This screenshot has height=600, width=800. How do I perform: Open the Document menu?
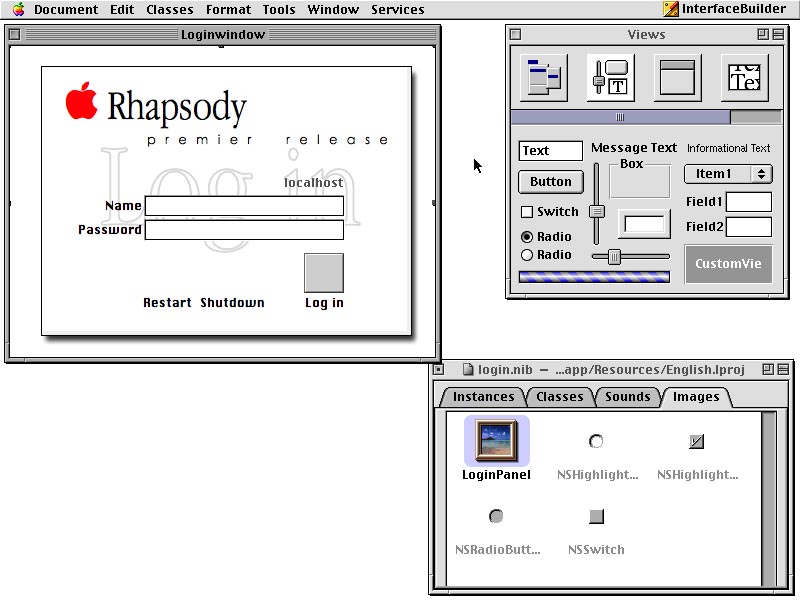66,9
